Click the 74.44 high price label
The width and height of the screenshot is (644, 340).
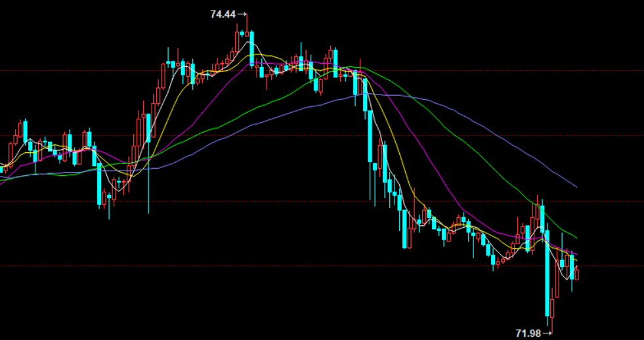tap(223, 14)
